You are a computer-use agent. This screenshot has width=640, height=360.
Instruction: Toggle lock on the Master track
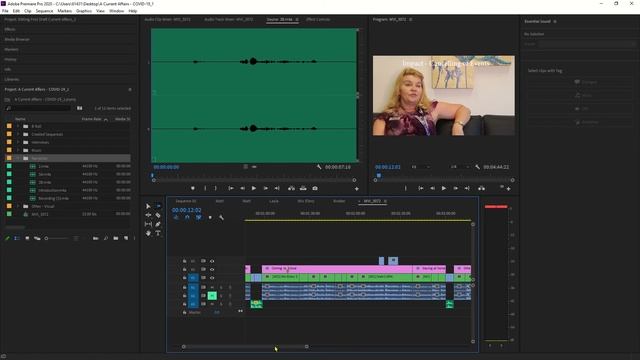click(x=184, y=313)
